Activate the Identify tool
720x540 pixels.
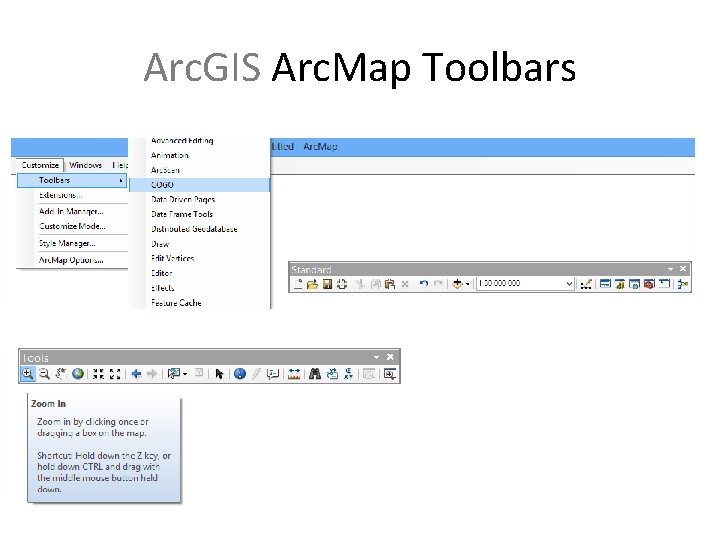240,374
